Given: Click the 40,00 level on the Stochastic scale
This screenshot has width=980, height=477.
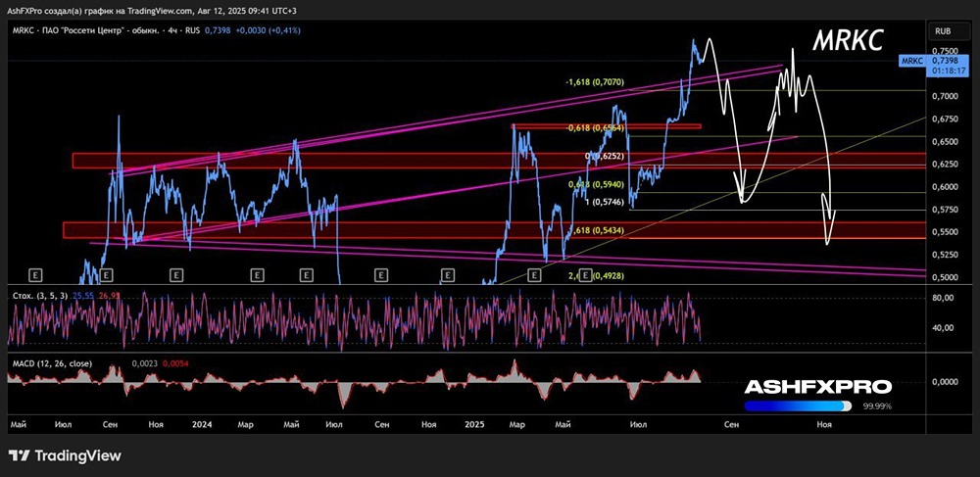Looking at the screenshot, I should click(943, 328).
